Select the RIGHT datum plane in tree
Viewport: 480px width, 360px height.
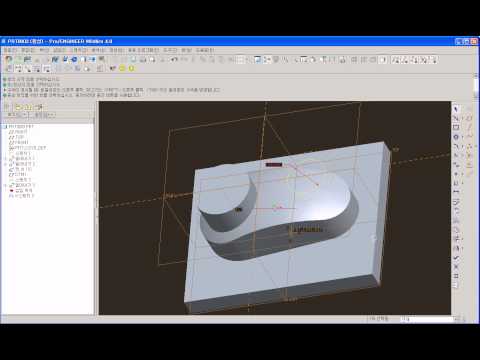pos(19,132)
